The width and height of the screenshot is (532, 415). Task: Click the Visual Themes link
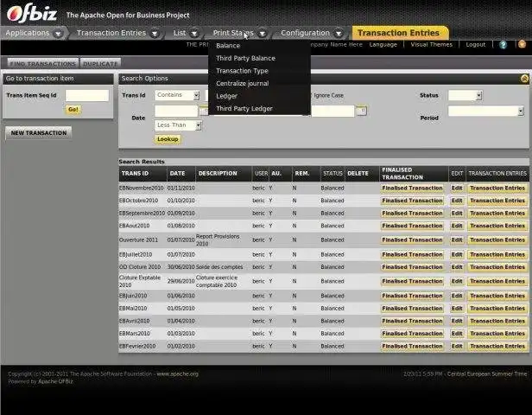point(432,44)
